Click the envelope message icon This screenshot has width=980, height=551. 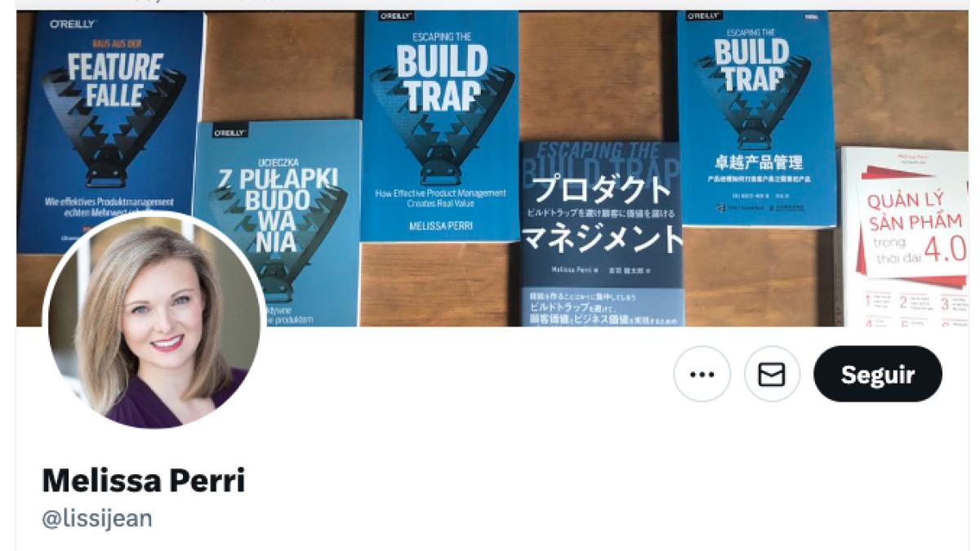point(772,374)
